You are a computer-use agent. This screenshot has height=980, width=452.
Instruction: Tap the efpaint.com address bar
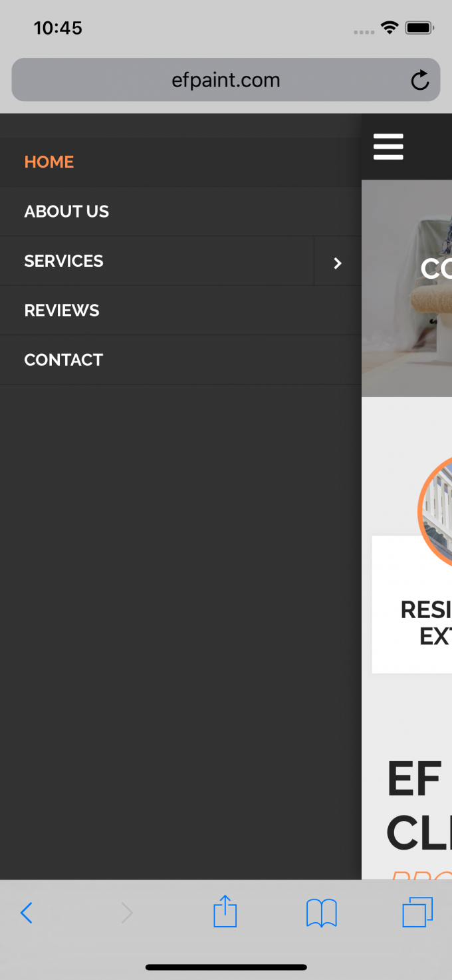(x=226, y=80)
